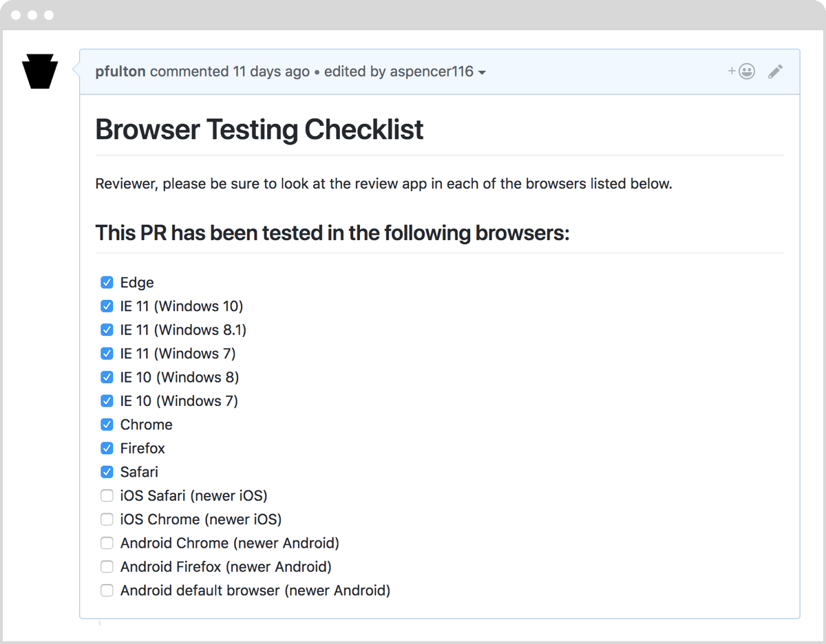The width and height of the screenshot is (826, 644).
Task: Check Android default browser (newer Android)
Action: [107, 590]
